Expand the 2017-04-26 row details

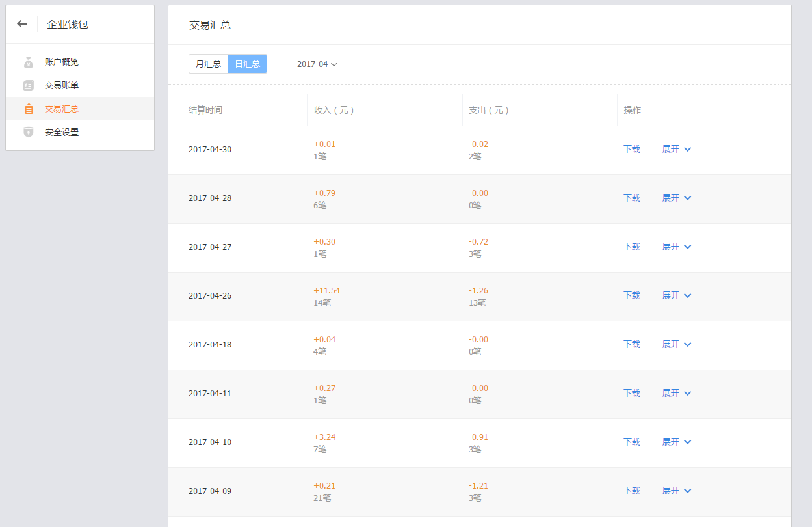[x=676, y=295]
